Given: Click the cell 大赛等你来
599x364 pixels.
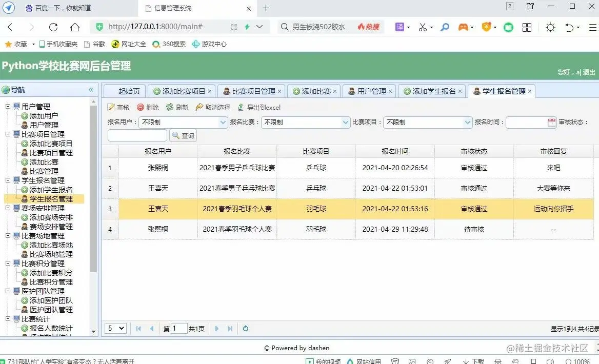Looking at the screenshot, I should pyautogui.click(x=553, y=188).
